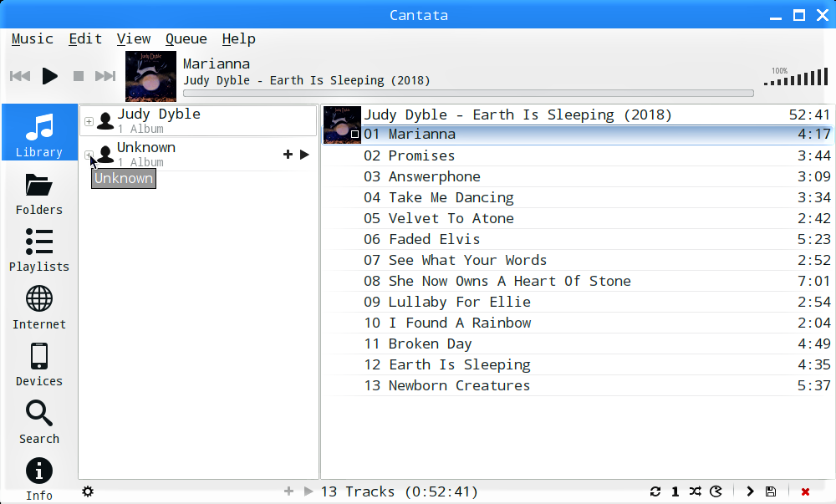Click the now-playing artist and album line

pos(307,80)
